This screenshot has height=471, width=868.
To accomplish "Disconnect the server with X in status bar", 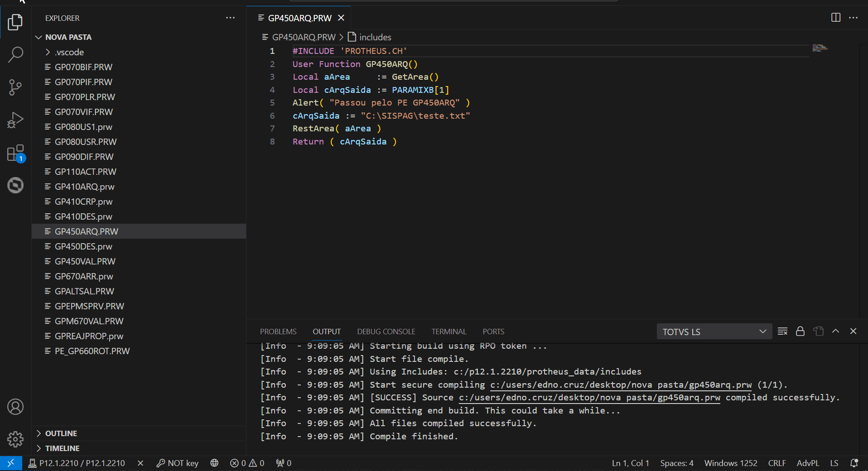I will (x=140, y=463).
